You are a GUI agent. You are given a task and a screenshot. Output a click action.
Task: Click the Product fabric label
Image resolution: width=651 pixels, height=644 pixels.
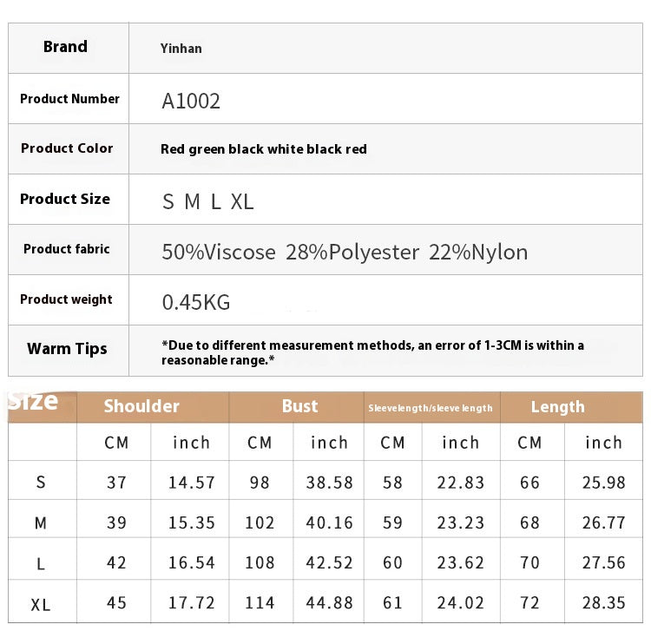click(x=67, y=249)
